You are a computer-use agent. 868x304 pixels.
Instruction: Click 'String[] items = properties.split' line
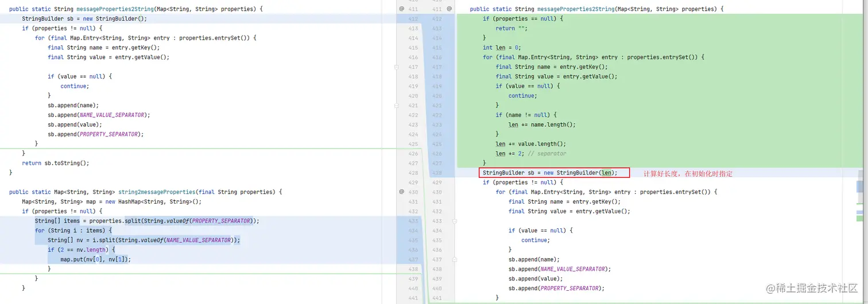(x=147, y=221)
